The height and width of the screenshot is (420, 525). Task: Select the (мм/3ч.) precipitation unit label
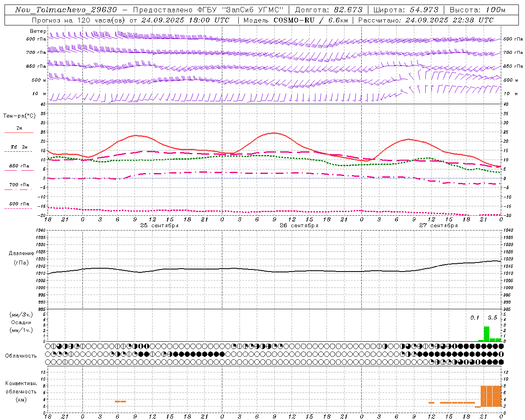(21, 315)
